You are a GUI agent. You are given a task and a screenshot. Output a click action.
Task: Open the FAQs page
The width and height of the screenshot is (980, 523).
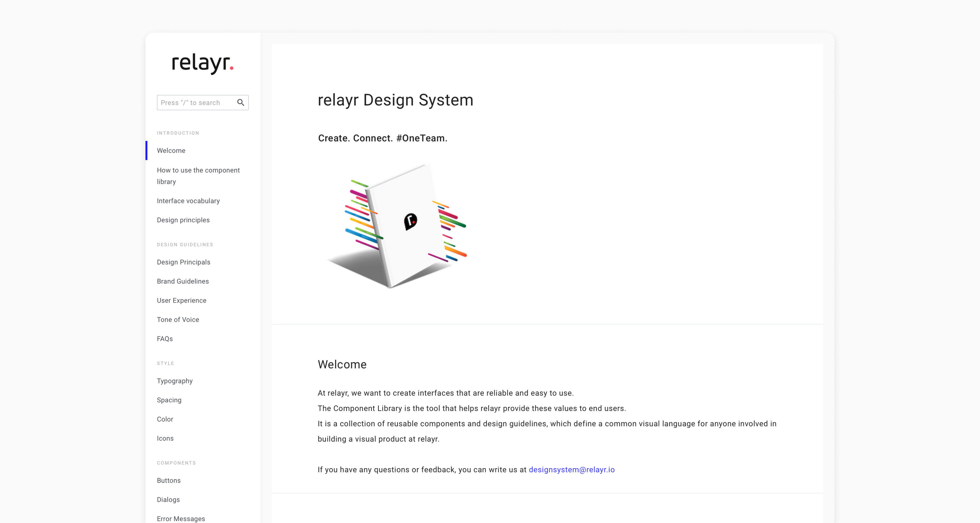click(165, 339)
